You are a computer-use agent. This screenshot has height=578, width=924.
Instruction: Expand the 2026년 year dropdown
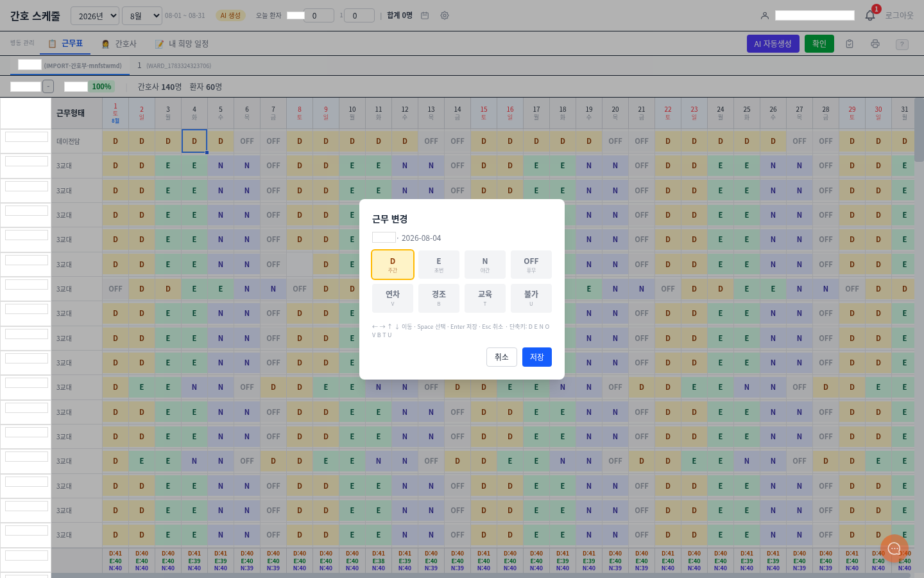pos(95,16)
